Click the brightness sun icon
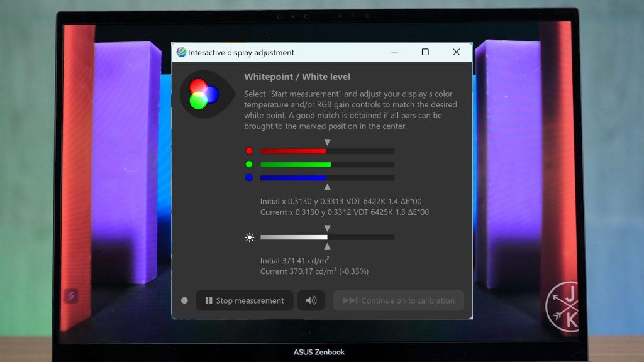Image resolution: width=644 pixels, height=362 pixels. tap(249, 237)
